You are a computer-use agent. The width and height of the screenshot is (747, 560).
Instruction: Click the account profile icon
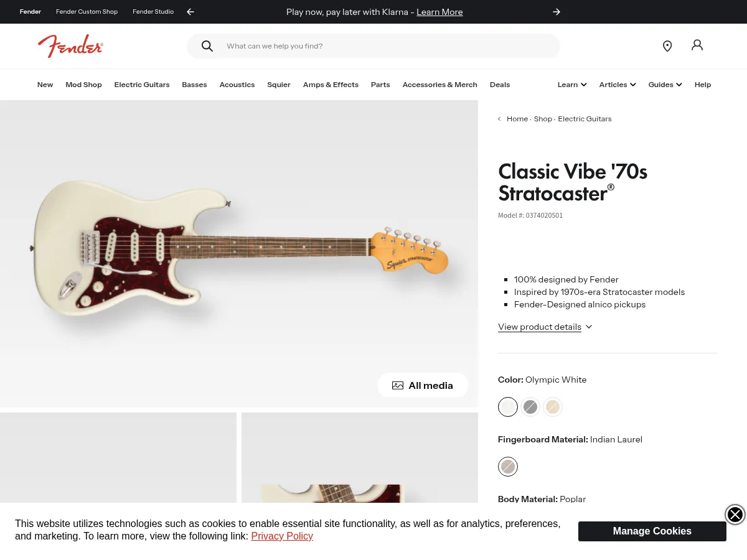pyautogui.click(x=697, y=45)
